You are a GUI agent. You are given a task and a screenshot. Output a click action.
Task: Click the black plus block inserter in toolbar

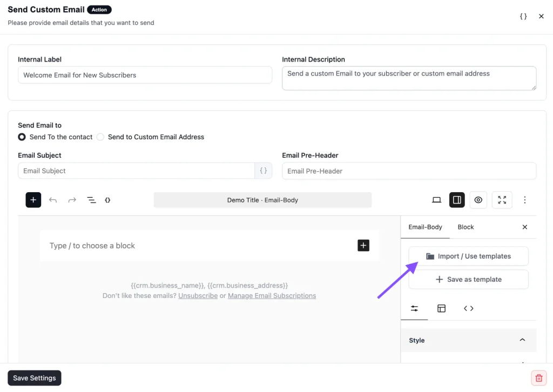[33, 200]
